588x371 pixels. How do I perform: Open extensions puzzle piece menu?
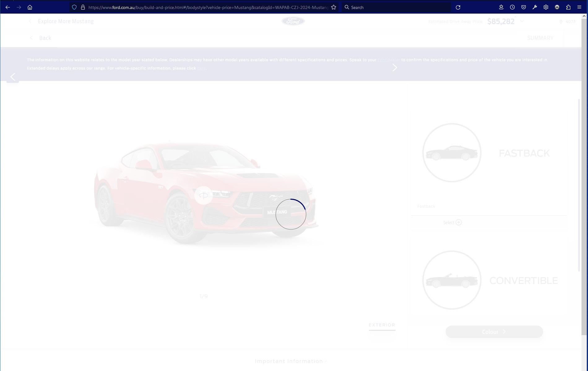(x=568, y=7)
